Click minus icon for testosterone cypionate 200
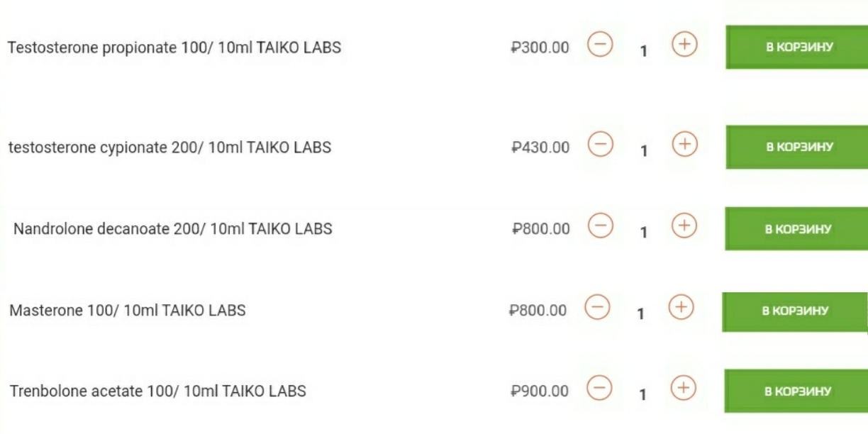 (x=600, y=145)
